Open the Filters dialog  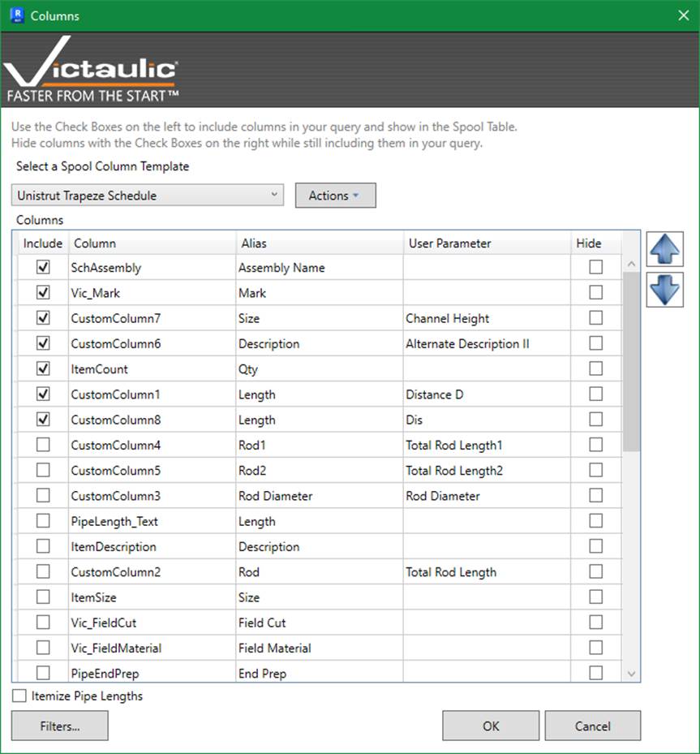click(60, 726)
